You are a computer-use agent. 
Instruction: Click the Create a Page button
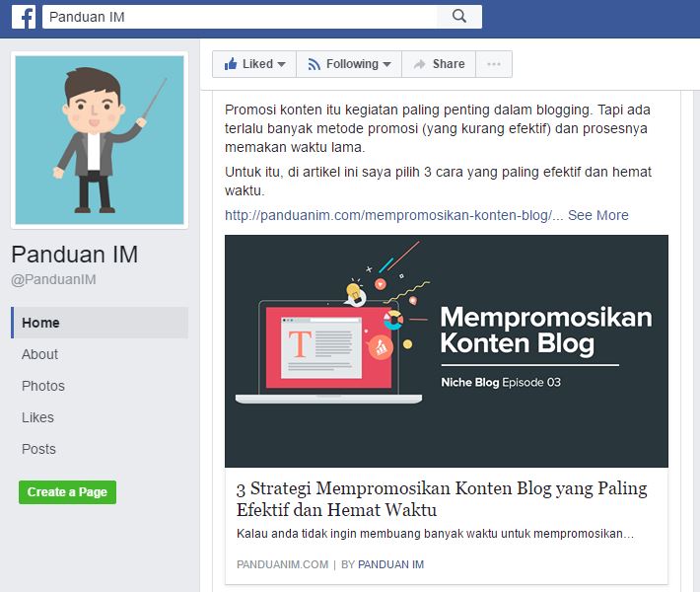click(67, 492)
